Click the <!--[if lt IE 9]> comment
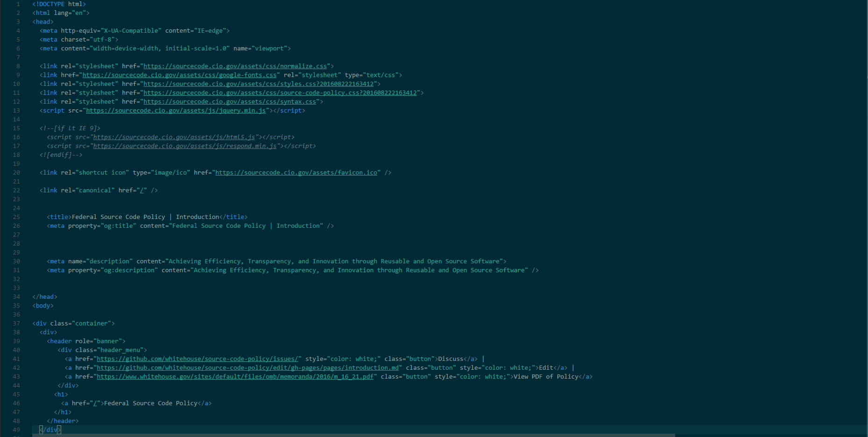The width and height of the screenshot is (868, 437). pyautogui.click(x=70, y=128)
